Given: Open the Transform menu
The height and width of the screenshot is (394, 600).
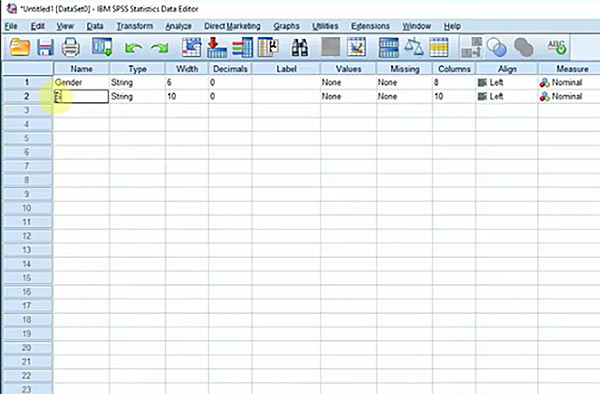Looking at the screenshot, I should tap(135, 26).
